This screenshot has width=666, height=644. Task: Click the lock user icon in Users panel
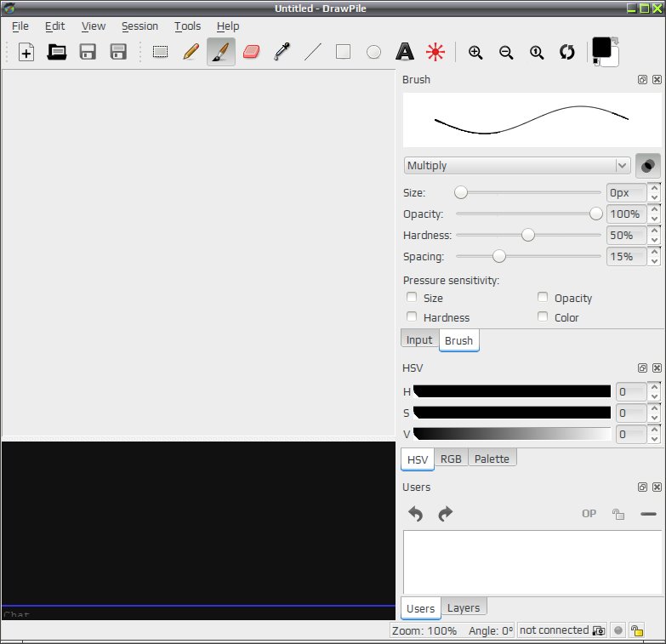[618, 514]
